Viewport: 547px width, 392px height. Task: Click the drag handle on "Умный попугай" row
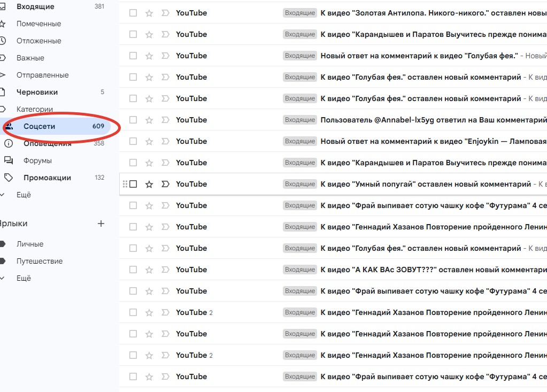tap(125, 184)
